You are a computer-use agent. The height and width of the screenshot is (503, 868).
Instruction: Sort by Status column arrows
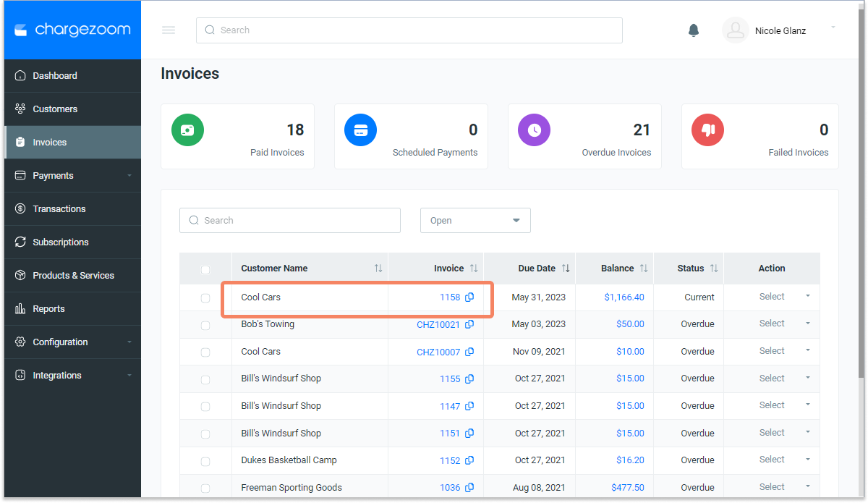tap(714, 269)
